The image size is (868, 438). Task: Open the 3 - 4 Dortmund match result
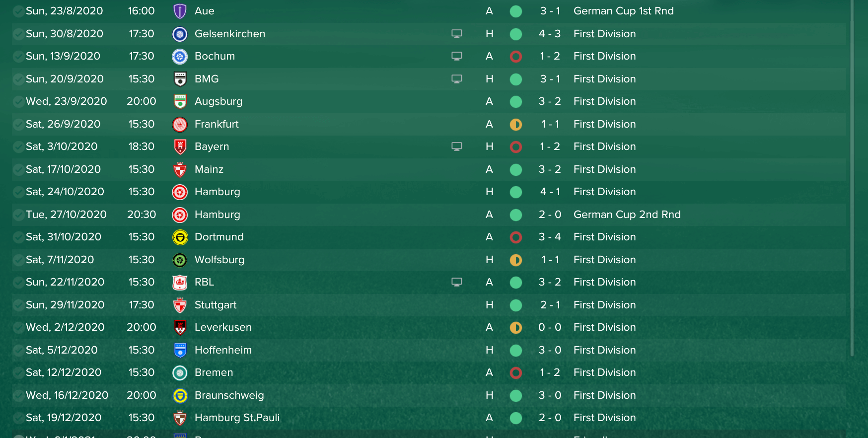click(550, 237)
